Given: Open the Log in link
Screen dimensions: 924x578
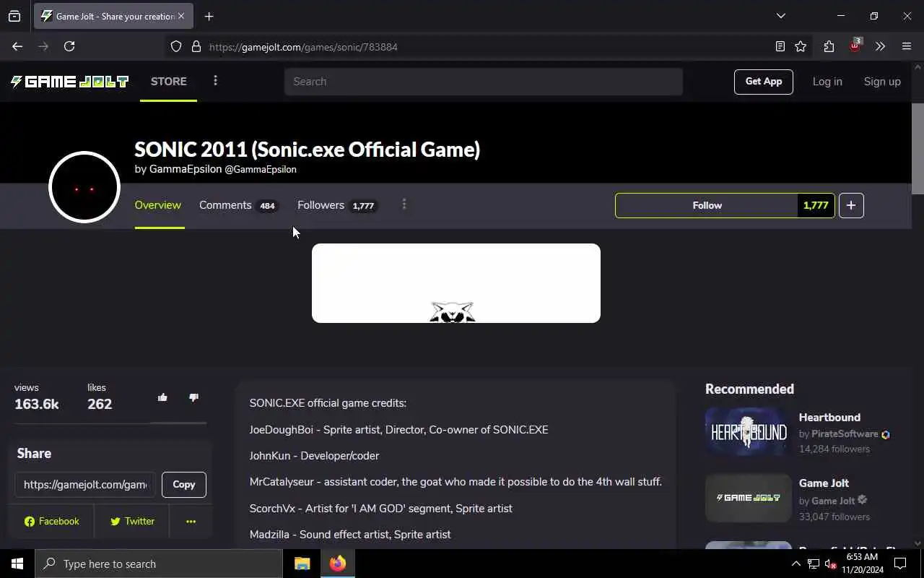Looking at the screenshot, I should 827,82.
